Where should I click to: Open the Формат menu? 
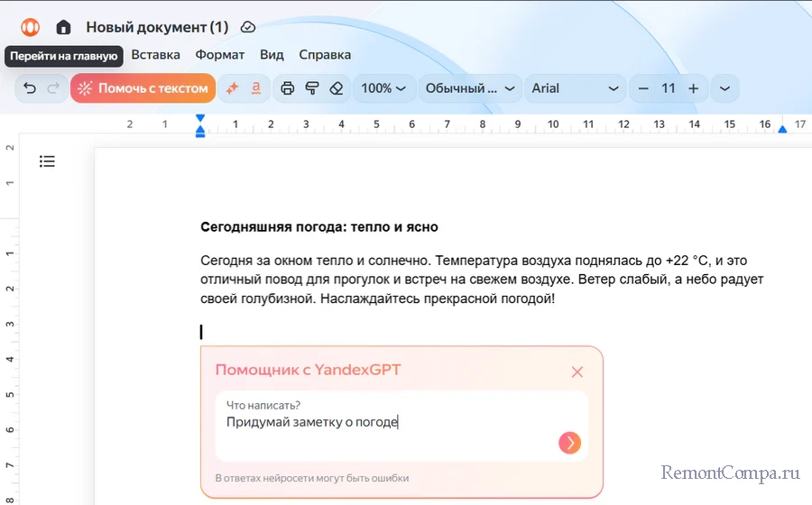point(219,54)
